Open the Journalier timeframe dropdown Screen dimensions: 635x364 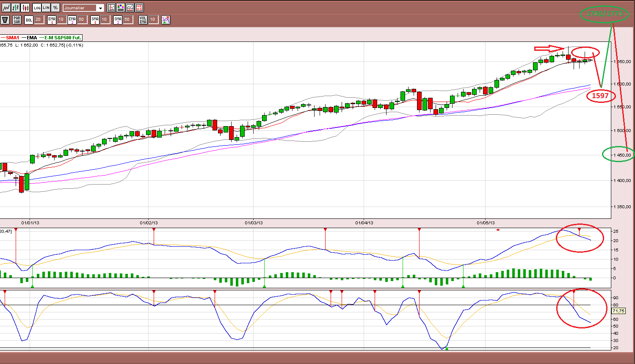[83, 8]
